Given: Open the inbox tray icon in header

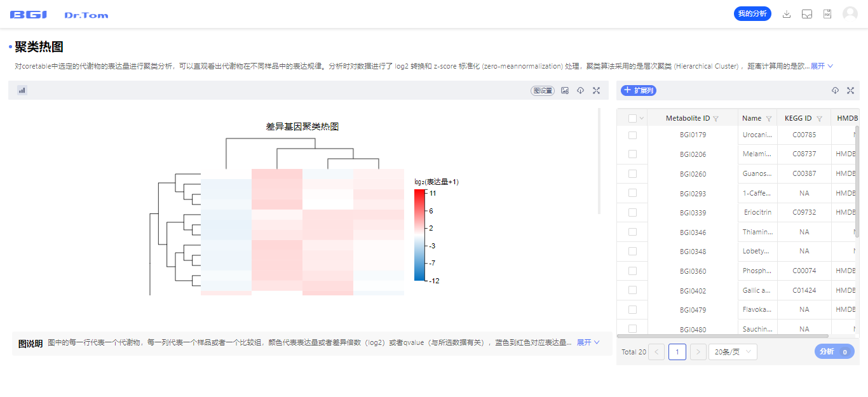Looking at the screenshot, I should 807,14.
